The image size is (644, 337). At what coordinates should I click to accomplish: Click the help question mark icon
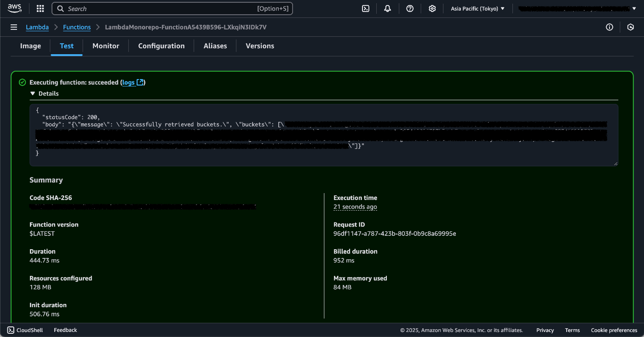[410, 8]
